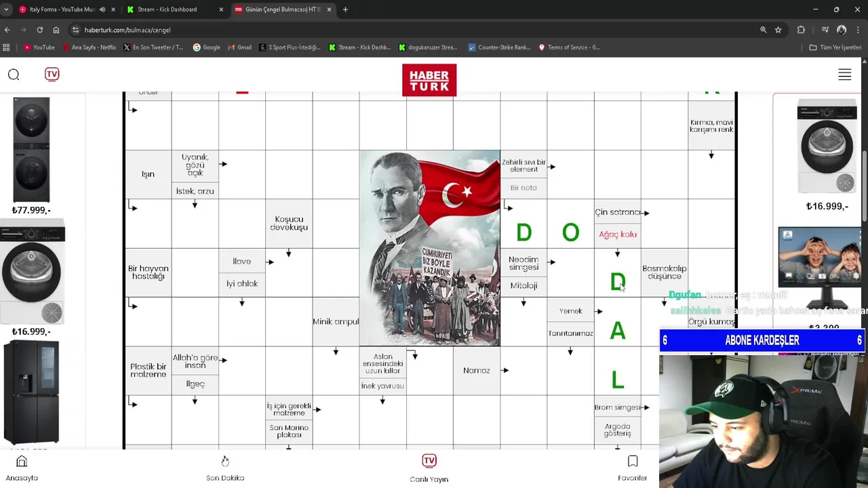
Task: Open the Counter-Strike Rank bookmark
Action: (498, 47)
